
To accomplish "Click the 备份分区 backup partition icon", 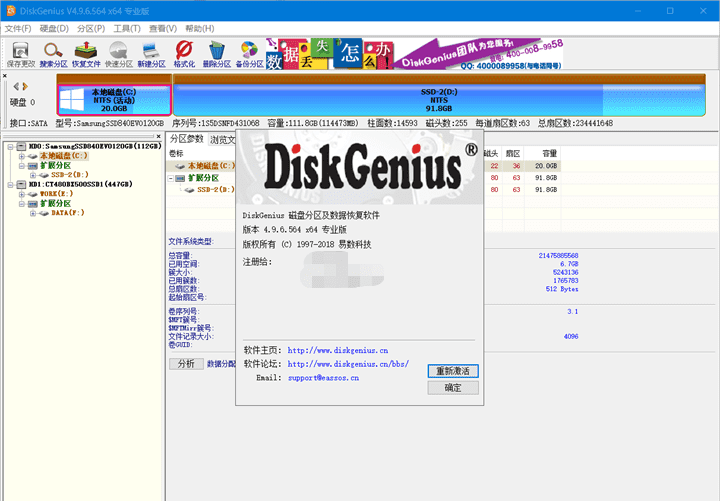I will (249, 55).
